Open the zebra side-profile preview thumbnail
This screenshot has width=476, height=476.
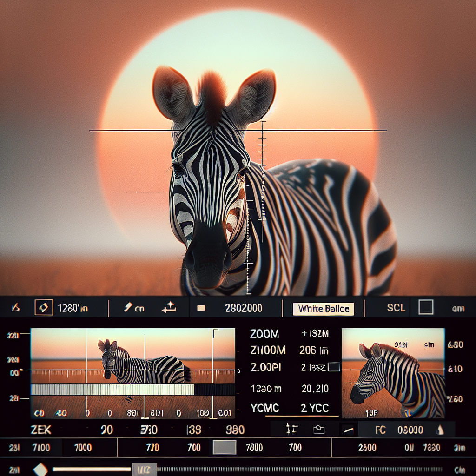coord(393,373)
